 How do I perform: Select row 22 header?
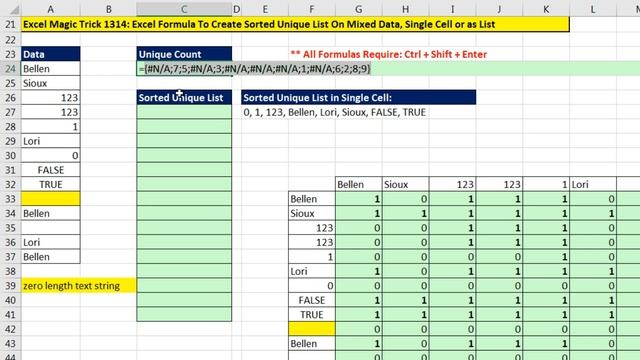pyautogui.click(x=10, y=40)
